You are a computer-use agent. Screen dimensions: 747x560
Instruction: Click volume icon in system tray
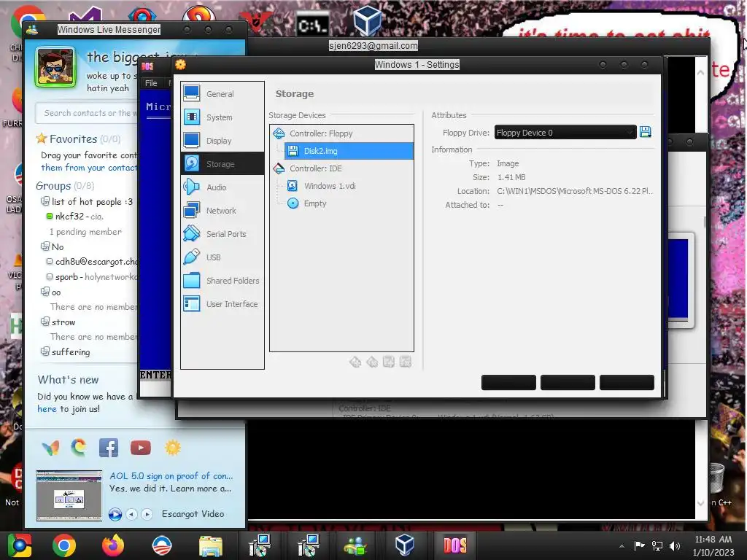(x=675, y=545)
